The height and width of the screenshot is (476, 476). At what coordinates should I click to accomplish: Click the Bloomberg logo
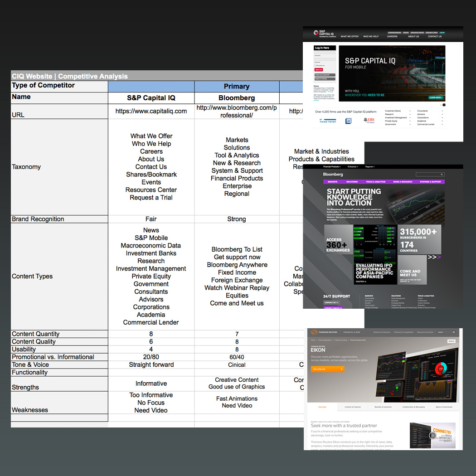[333, 174]
